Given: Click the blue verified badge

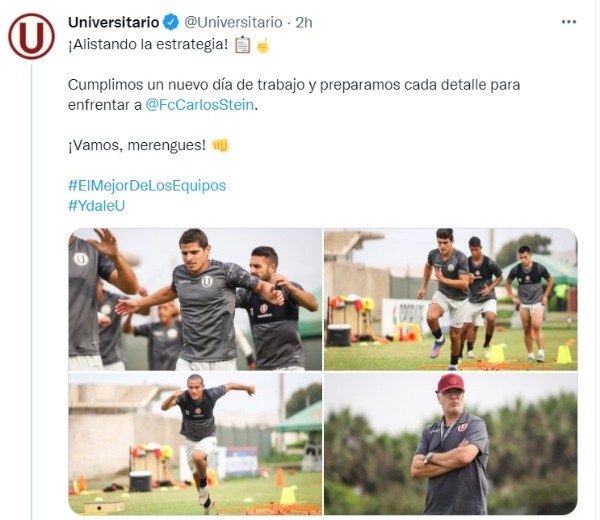Looking at the screenshot, I should click(x=171, y=22).
